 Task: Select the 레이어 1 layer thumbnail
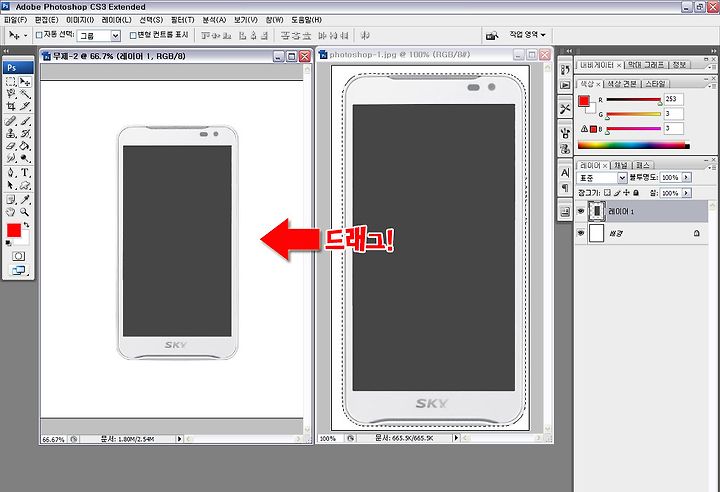(596, 211)
